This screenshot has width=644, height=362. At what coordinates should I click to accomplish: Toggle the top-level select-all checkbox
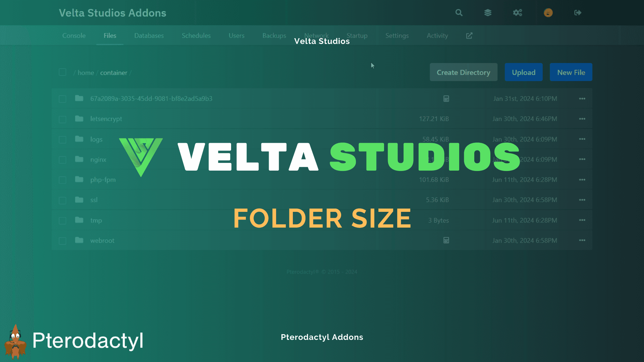point(62,72)
